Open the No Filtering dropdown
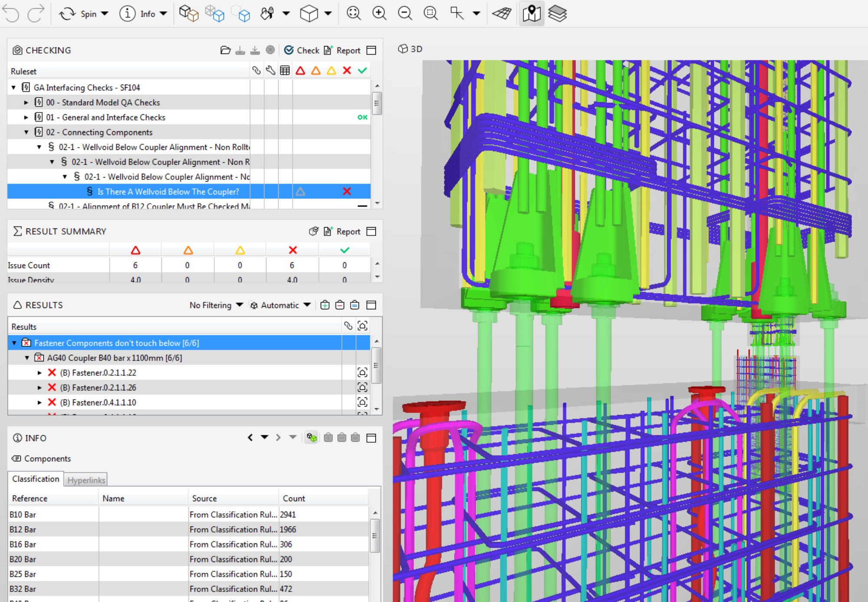Screen dimensions: 868x602 click(x=216, y=305)
